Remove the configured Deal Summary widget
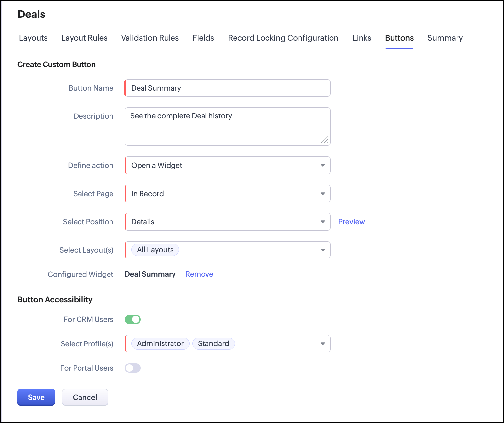Viewport: 504px width, 423px height. (x=199, y=274)
